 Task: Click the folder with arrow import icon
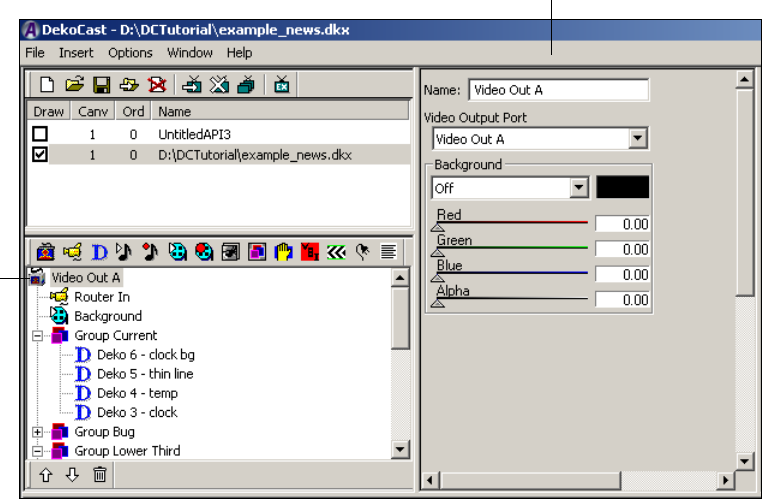pyautogui.click(x=129, y=85)
